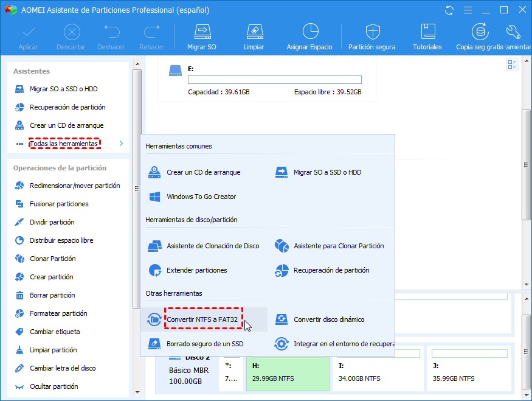This screenshot has height=401, width=532.
Task: Open the title bar hamburger menu
Action: (x=468, y=10)
